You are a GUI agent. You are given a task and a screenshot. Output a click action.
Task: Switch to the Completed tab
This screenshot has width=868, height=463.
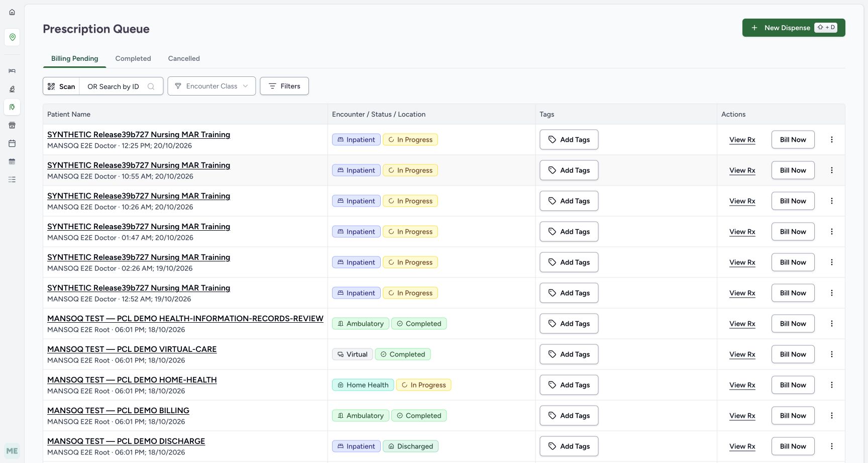[133, 58]
